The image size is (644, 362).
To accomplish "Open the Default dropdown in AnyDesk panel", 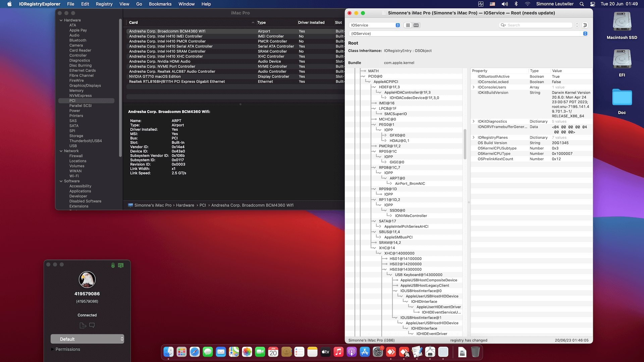I will click(x=87, y=339).
